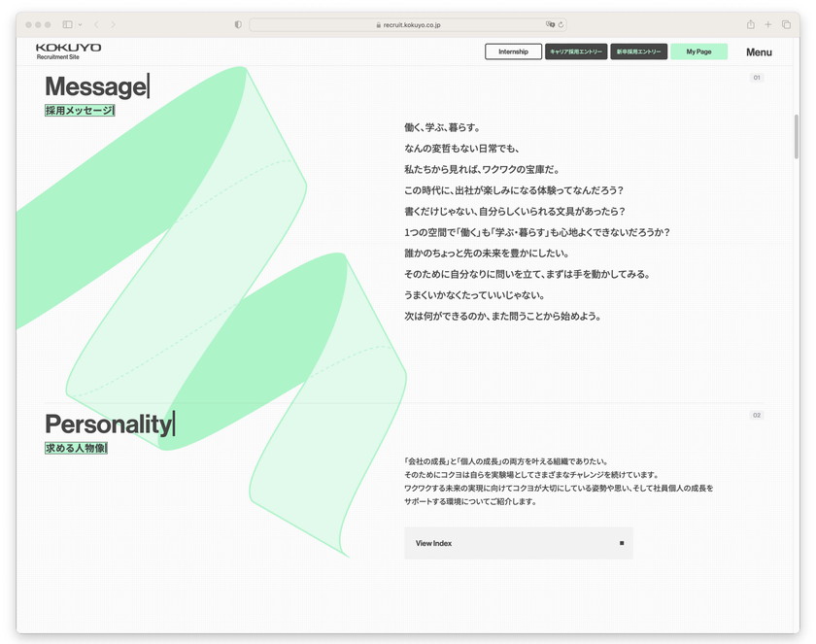The image size is (816, 644).
Task: Go back with the back arrow
Action: click(x=96, y=24)
